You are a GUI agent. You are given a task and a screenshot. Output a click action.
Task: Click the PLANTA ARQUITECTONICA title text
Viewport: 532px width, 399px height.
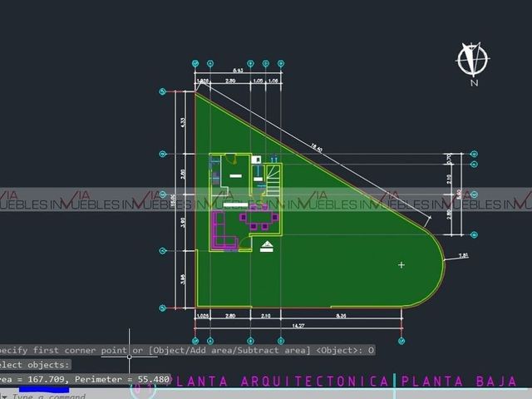click(x=278, y=381)
